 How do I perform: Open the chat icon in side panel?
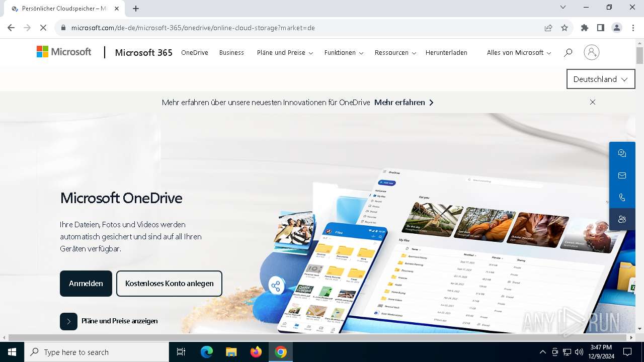coord(622,153)
